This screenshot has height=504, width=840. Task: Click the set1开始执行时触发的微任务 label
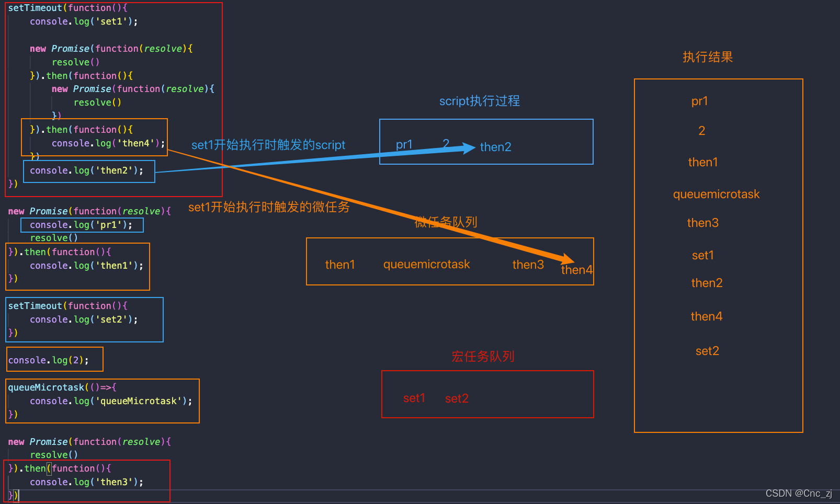(x=269, y=207)
